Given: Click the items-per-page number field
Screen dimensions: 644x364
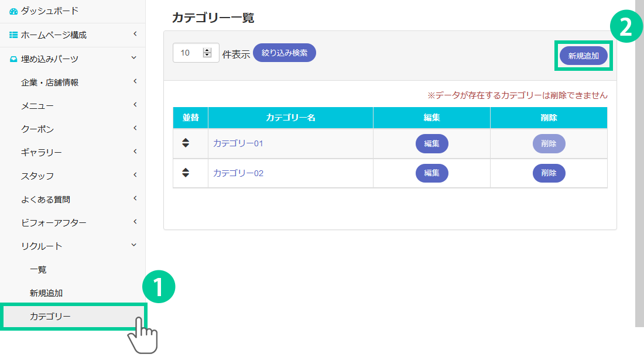Looking at the screenshot, I should click(189, 53).
